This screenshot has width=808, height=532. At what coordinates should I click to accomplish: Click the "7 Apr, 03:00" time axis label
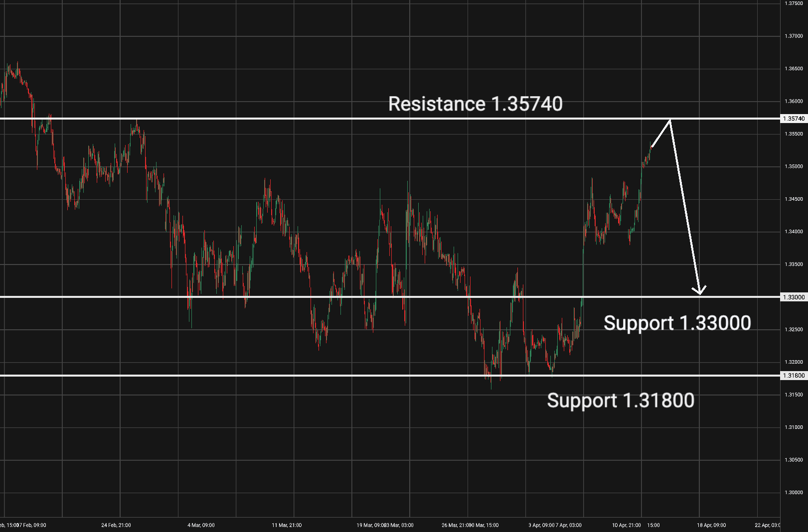(569, 525)
